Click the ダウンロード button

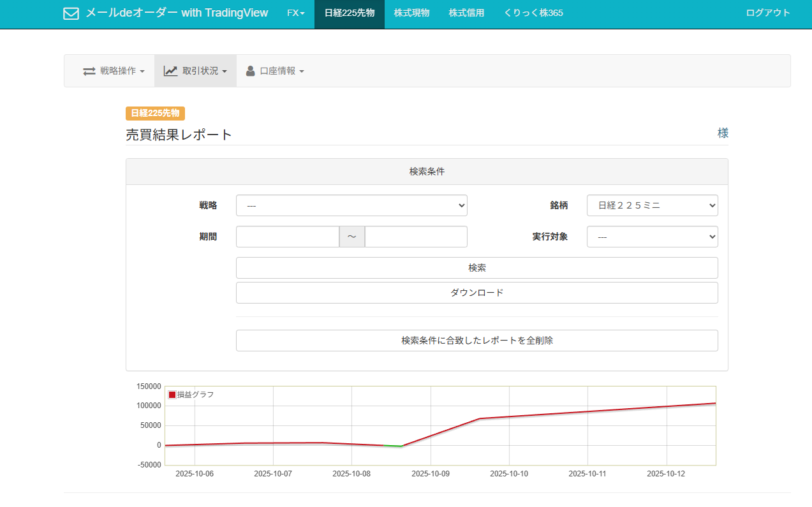[476, 293]
